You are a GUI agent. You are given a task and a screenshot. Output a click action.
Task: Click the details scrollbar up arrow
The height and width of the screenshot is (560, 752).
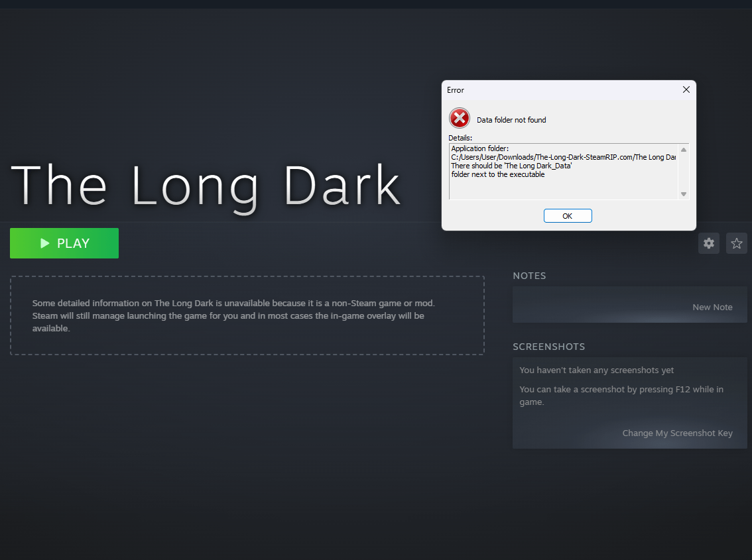[684, 150]
